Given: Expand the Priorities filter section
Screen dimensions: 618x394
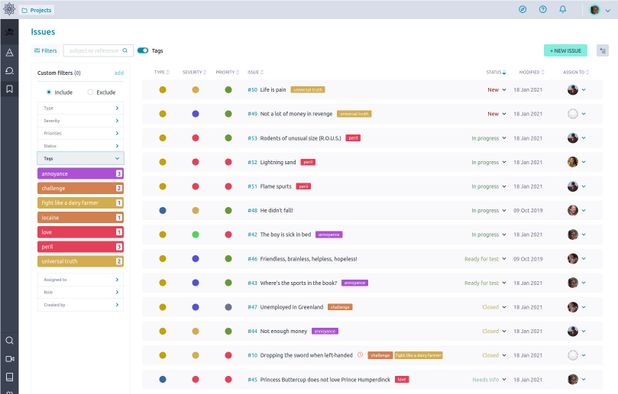Looking at the screenshot, I should [x=80, y=133].
